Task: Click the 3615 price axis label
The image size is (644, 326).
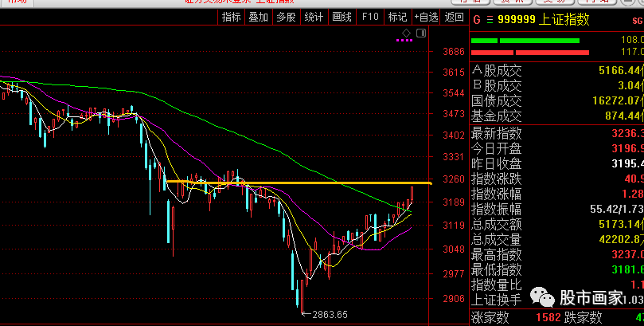Action: pos(454,72)
